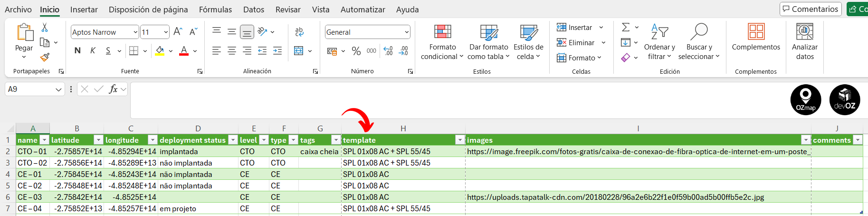
Task: Apply thousands separator 000 style
Action: pyautogui.click(x=372, y=51)
